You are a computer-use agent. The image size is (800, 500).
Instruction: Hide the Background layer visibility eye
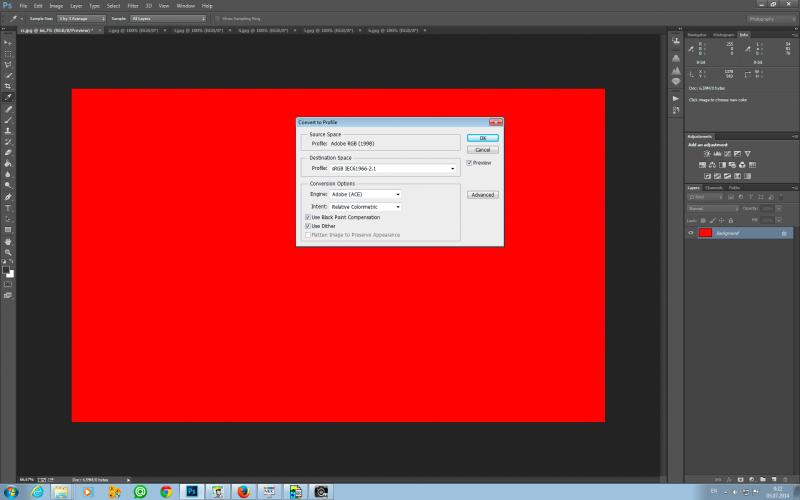point(691,233)
